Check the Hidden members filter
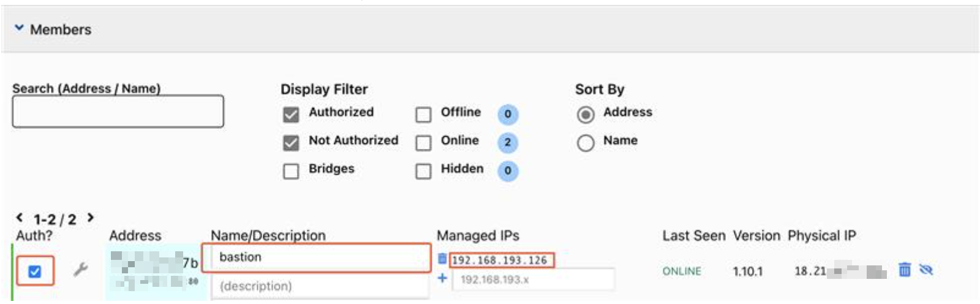 (423, 171)
